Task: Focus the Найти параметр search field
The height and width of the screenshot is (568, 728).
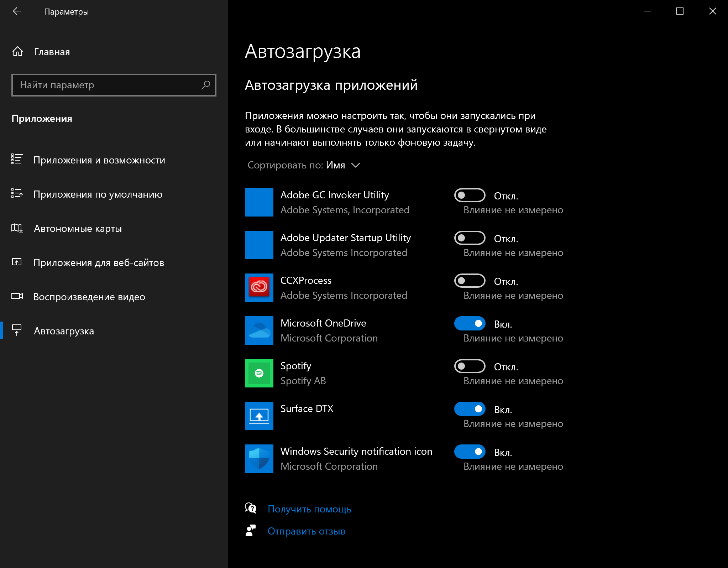Action: 107,85
